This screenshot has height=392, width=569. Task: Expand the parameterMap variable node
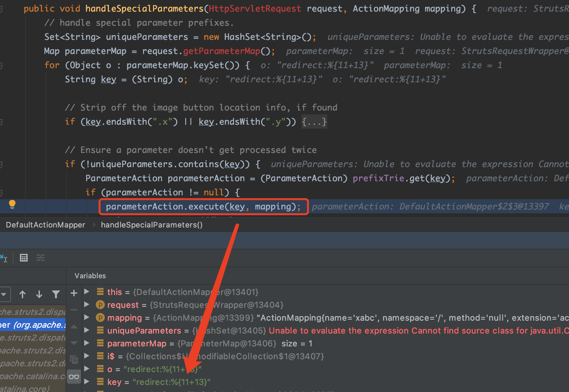point(86,343)
